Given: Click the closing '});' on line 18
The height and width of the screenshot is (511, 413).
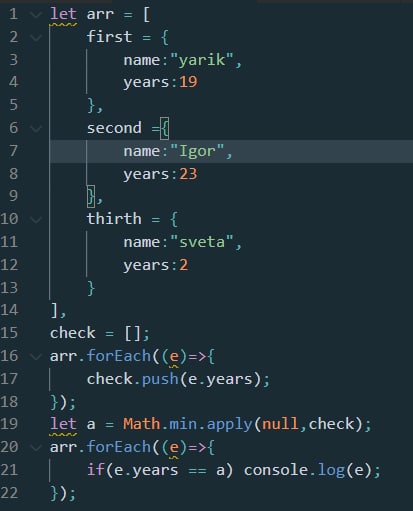Looking at the screenshot, I should (x=63, y=402).
